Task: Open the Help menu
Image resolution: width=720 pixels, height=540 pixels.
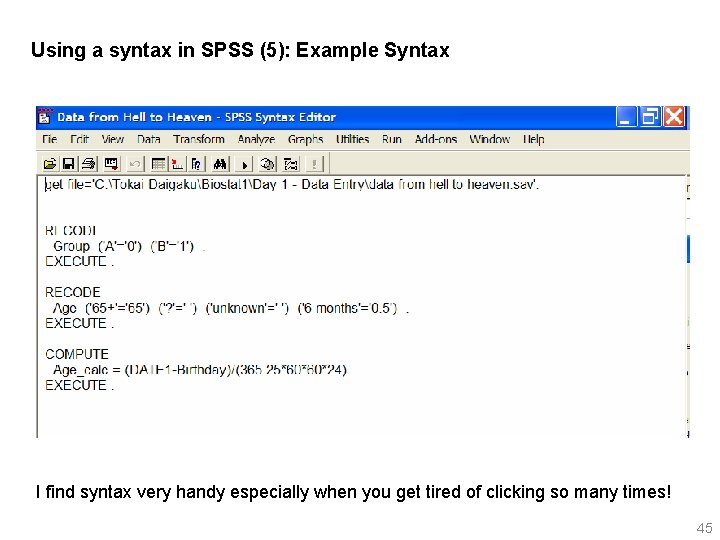Action: [x=533, y=139]
